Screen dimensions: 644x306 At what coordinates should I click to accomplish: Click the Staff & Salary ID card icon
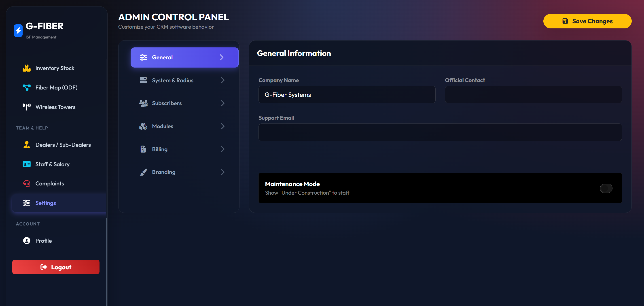27,164
